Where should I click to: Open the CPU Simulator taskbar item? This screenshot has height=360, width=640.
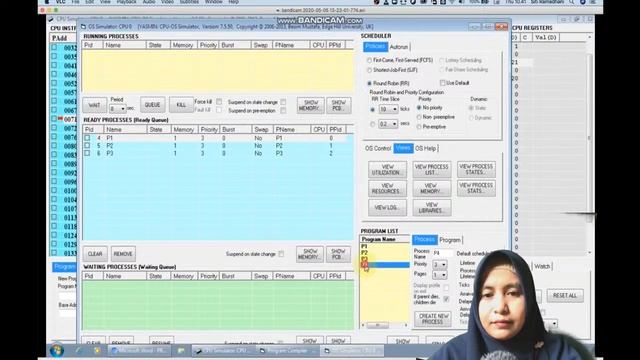click(223, 351)
